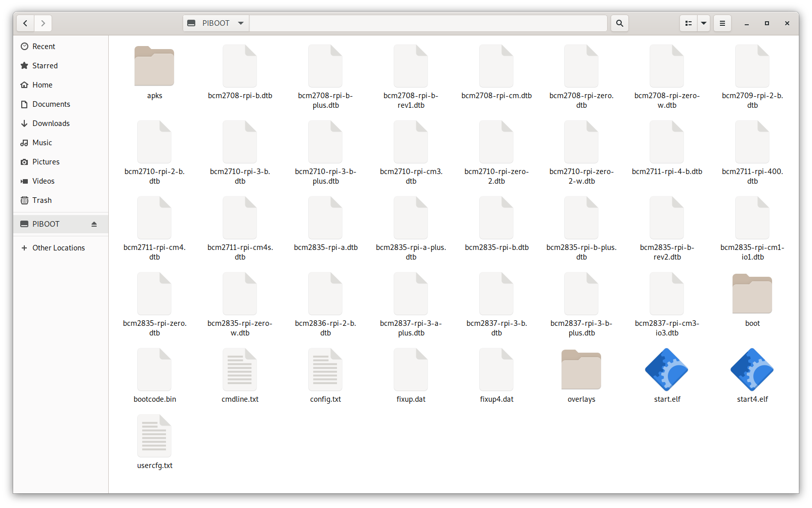Click the bcm2711-rpi-cm4.dtb file name
The width and height of the screenshot is (812, 508).
154,252
